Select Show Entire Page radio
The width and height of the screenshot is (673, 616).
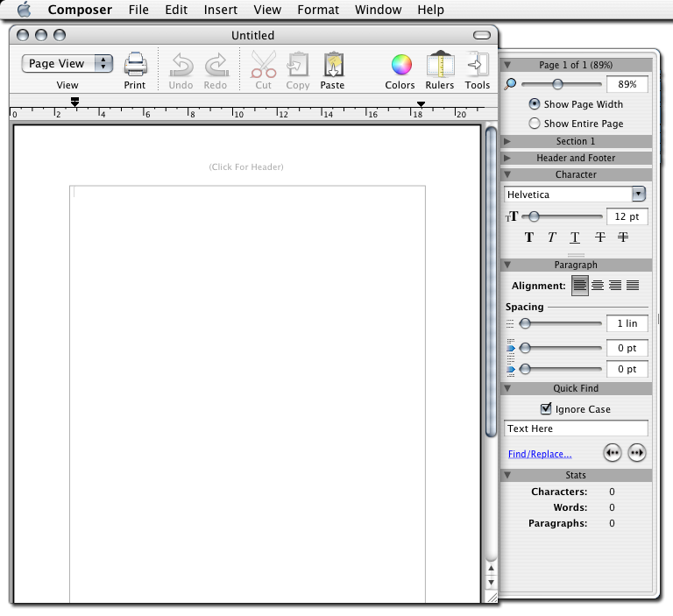click(535, 124)
